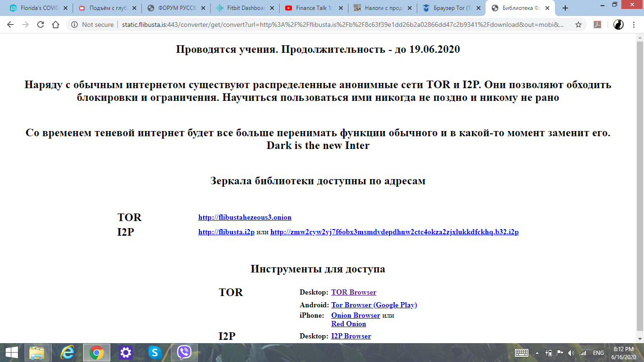Reload the current page
The width and height of the screenshot is (644, 362).
[x=41, y=25]
